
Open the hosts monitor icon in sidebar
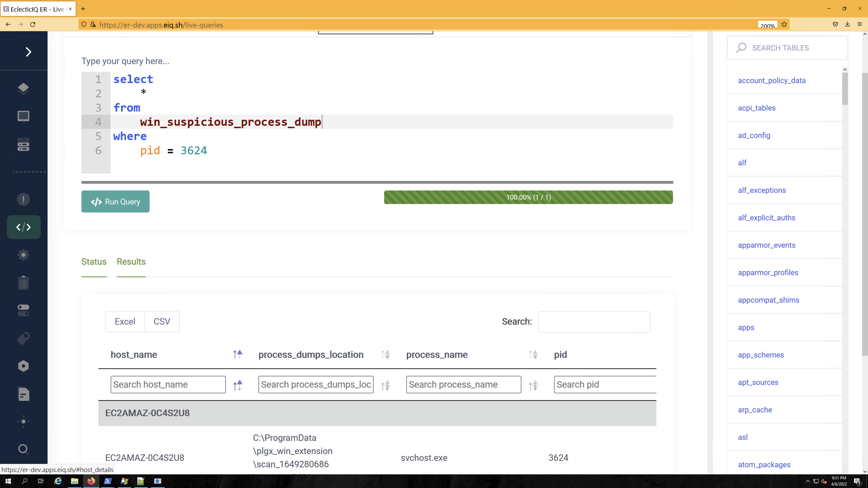tap(23, 116)
